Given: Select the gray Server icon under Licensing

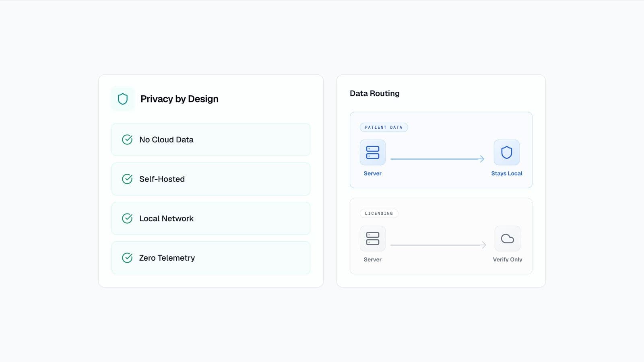Looking at the screenshot, I should click(373, 239).
